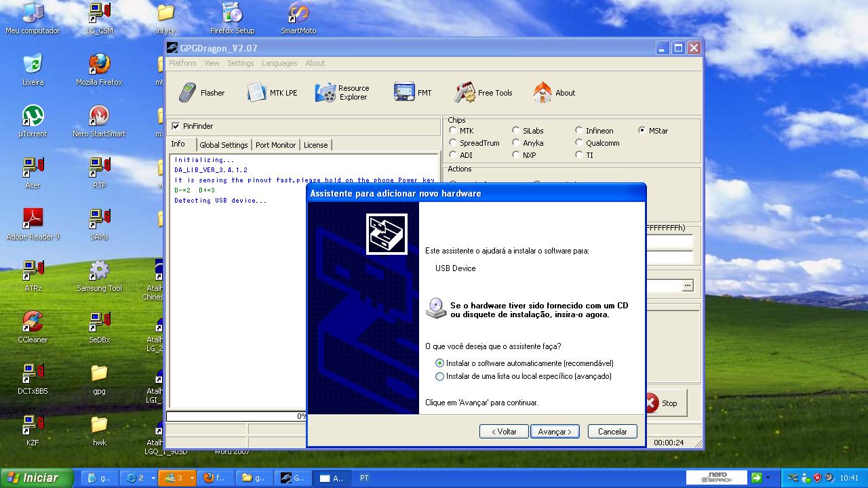The width and height of the screenshot is (868, 488).
Task: Select the RTP desktop shortcut
Action: [99, 173]
